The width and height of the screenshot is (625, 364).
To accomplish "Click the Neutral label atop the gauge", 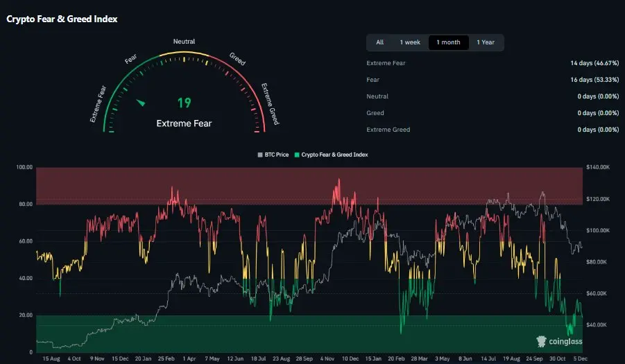I will pyautogui.click(x=184, y=42).
